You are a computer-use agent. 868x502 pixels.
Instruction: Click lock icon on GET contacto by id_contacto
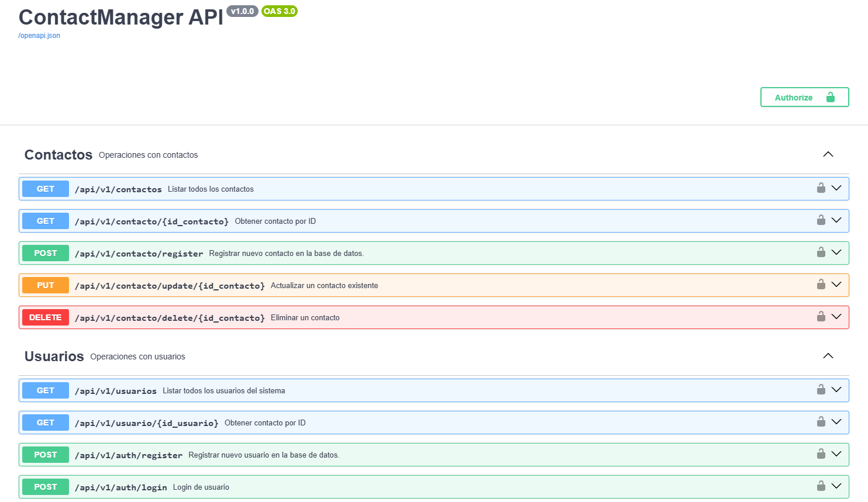(821, 220)
